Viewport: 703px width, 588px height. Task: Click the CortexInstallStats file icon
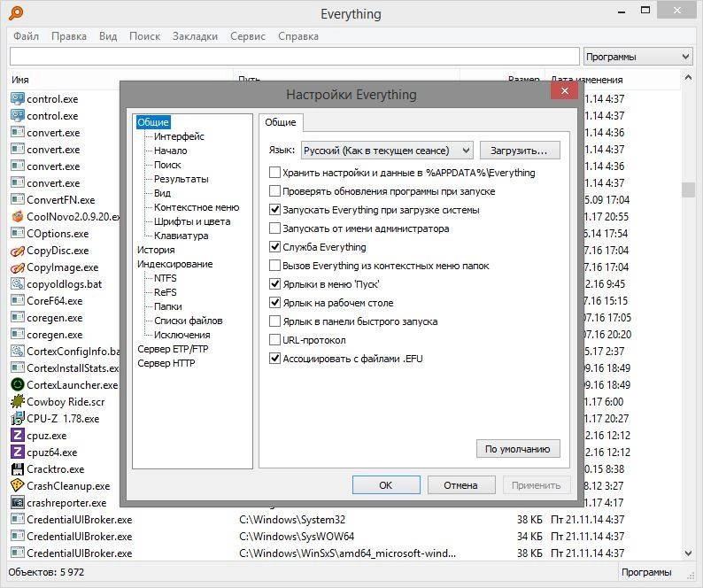click(18, 368)
